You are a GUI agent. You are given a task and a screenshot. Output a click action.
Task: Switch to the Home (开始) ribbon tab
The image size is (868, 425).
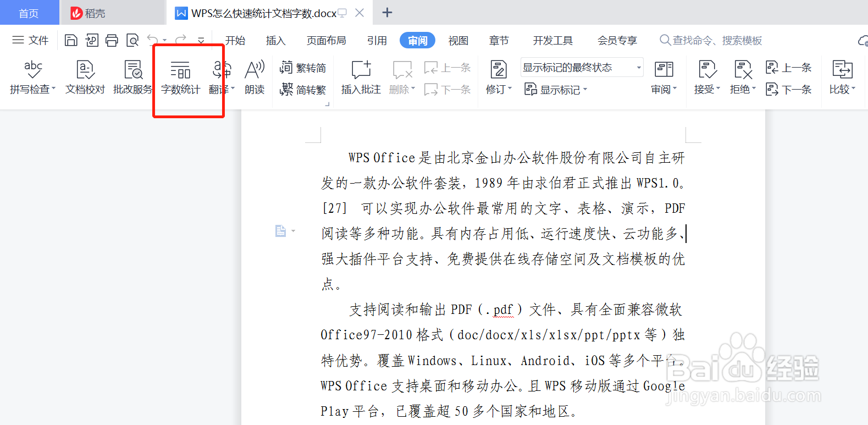(235, 41)
